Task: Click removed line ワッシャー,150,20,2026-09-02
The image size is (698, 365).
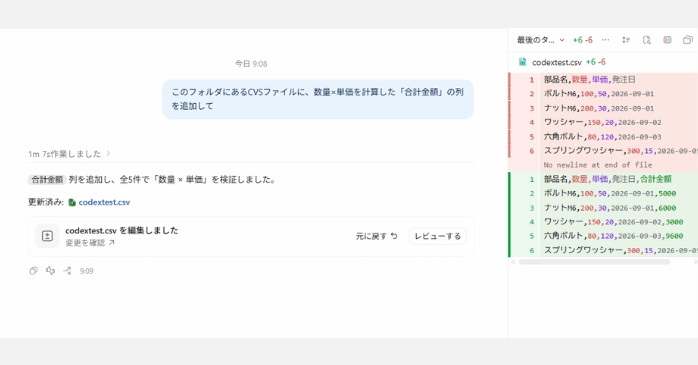Action: pyautogui.click(x=603, y=122)
